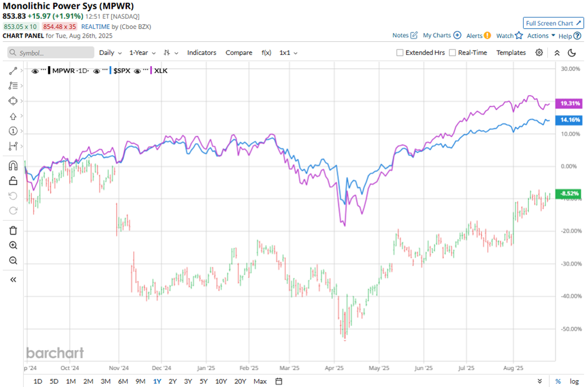This screenshot has width=588, height=387.
Task: Open the Full Screen Chart
Action: 554,23
